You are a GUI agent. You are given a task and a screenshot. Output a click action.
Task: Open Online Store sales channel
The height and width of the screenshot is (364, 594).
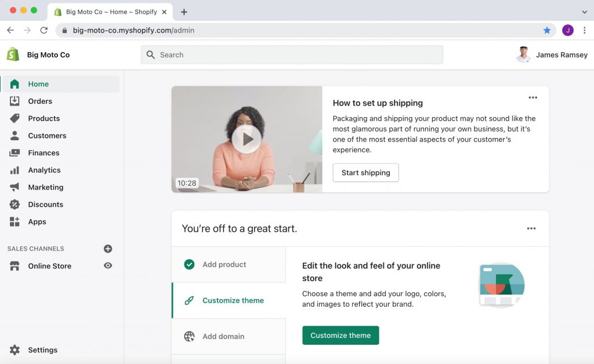50,266
